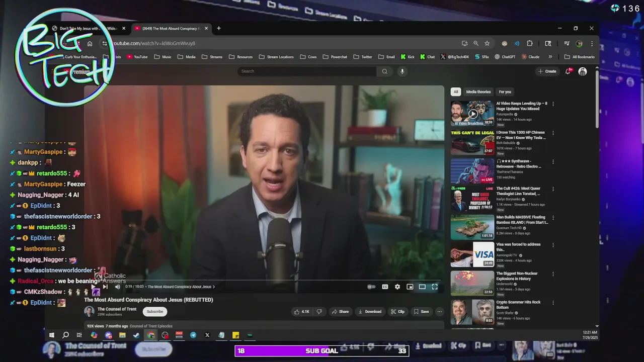
Task: Click the video progress bar
Action: [x=264, y=280]
